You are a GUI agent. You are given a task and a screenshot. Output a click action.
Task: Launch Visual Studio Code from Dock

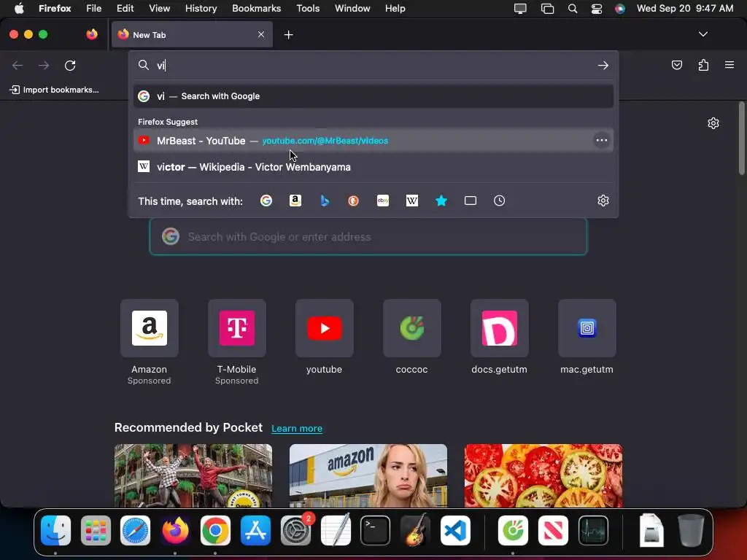point(455,531)
